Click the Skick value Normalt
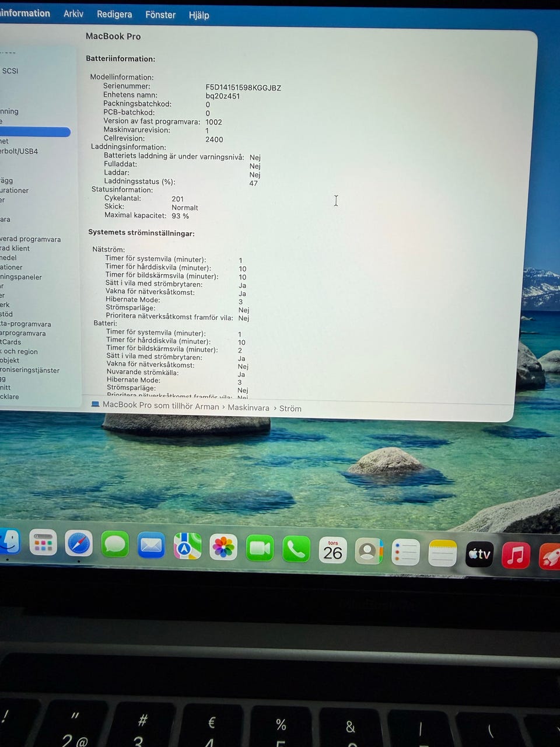Image resolution: width=560 pixels, height=747 pixels. (185, 208)
